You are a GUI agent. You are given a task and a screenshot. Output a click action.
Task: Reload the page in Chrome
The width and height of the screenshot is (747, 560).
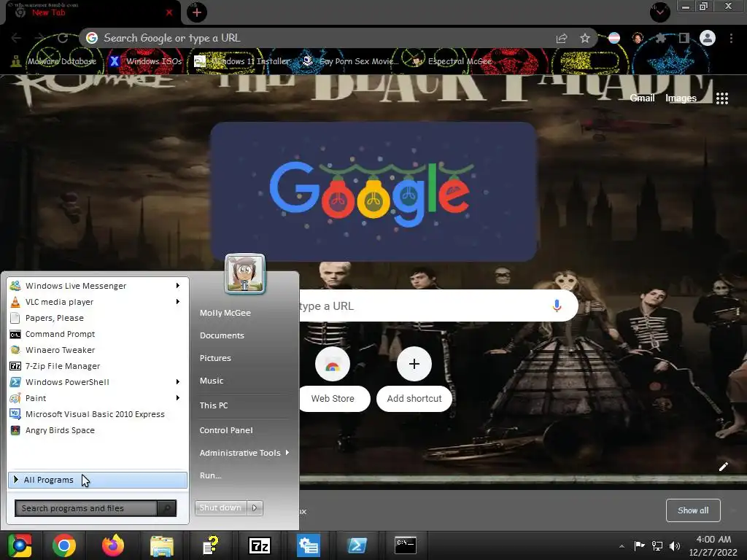(63, 38)
